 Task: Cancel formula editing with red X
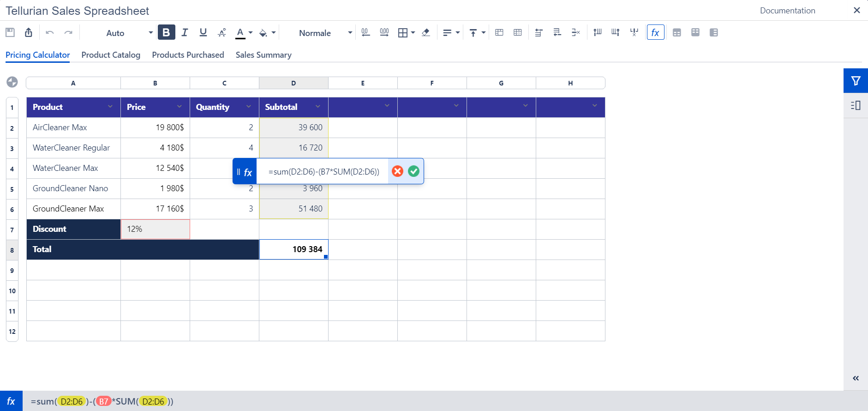click(397, 171)
